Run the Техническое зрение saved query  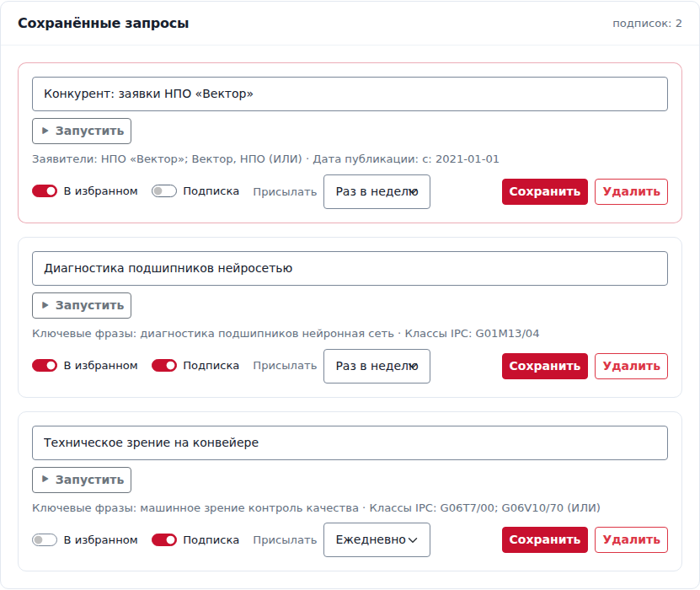coord(82,480)
